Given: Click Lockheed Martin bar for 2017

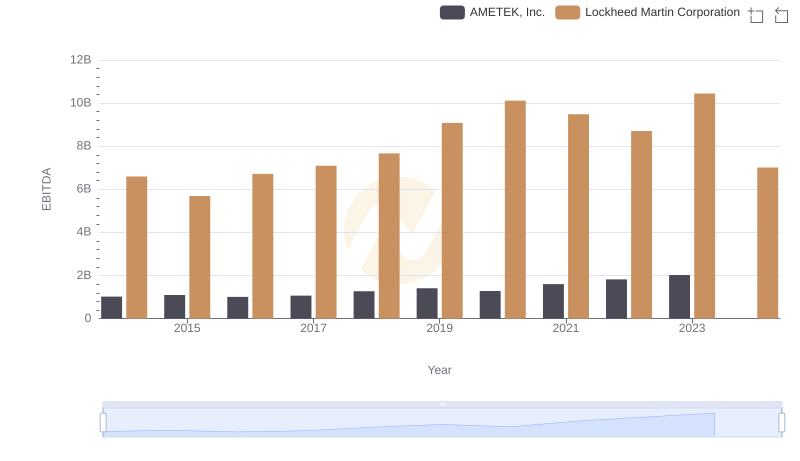Looking at the screenshot, I should point(326,242).
